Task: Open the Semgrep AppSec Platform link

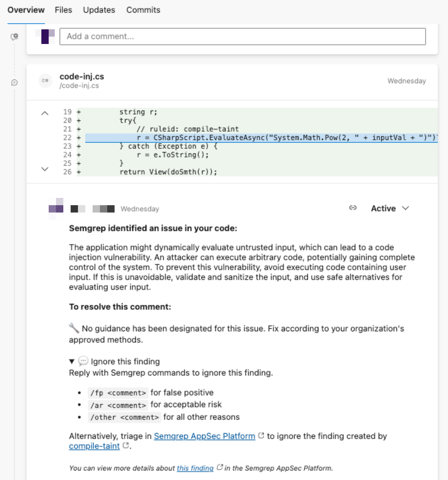Action: click(x=204, y=436)
